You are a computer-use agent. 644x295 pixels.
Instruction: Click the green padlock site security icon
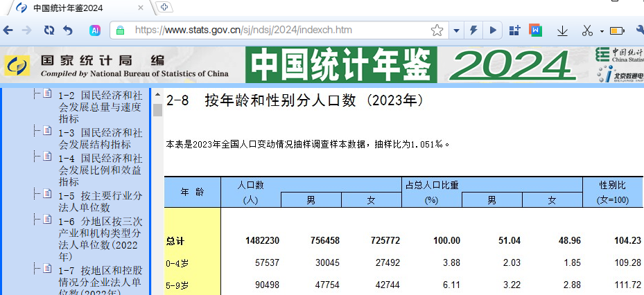[x=121, y=30]
